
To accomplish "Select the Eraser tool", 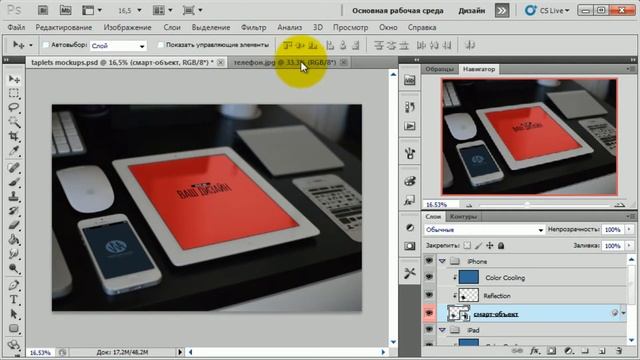I will click(14, 225).
